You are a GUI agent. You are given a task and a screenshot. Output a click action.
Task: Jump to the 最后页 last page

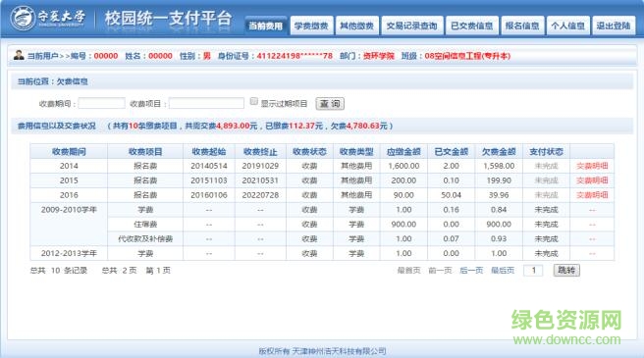[503, 270]
